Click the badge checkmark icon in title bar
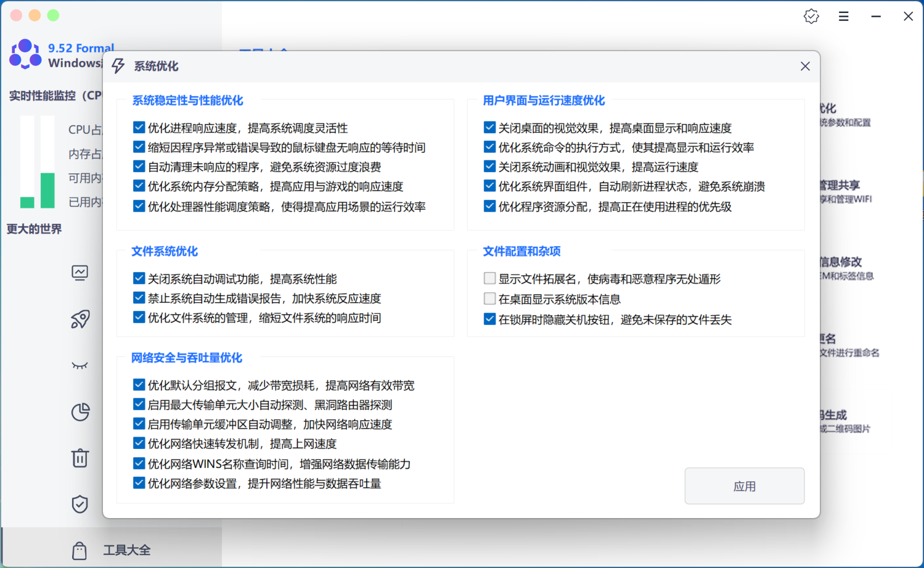The height and width of the screenshot is (568, 924). pyautogui.click(x=811, y=17)
